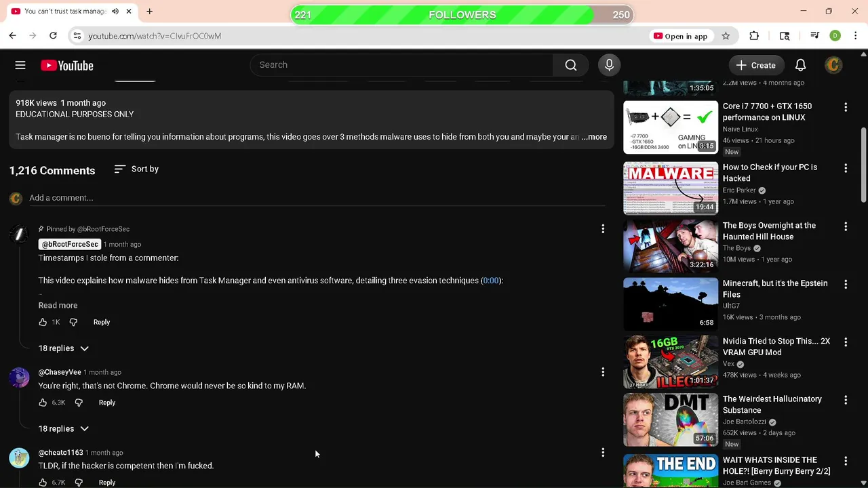This screenshot has width=868, height=488.
Task: Open options menu for @ChaseyVee comment
Action: tap(603, 372)
